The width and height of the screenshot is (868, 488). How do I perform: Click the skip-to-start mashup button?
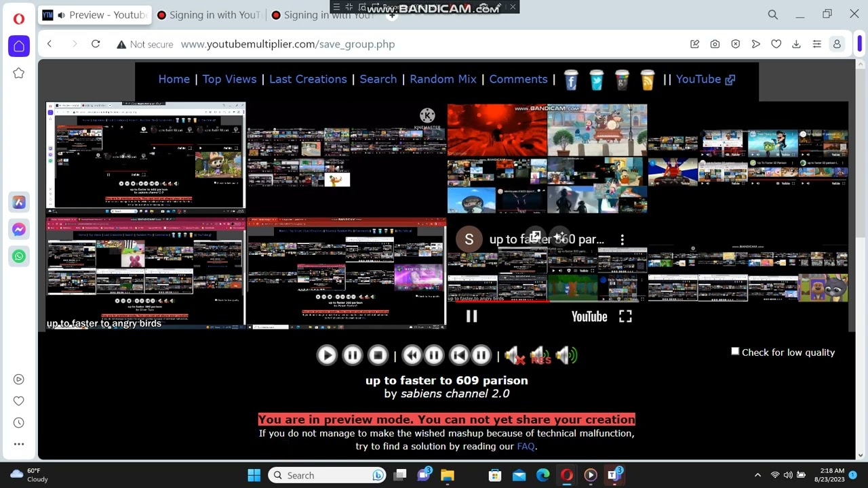[460, 355]
